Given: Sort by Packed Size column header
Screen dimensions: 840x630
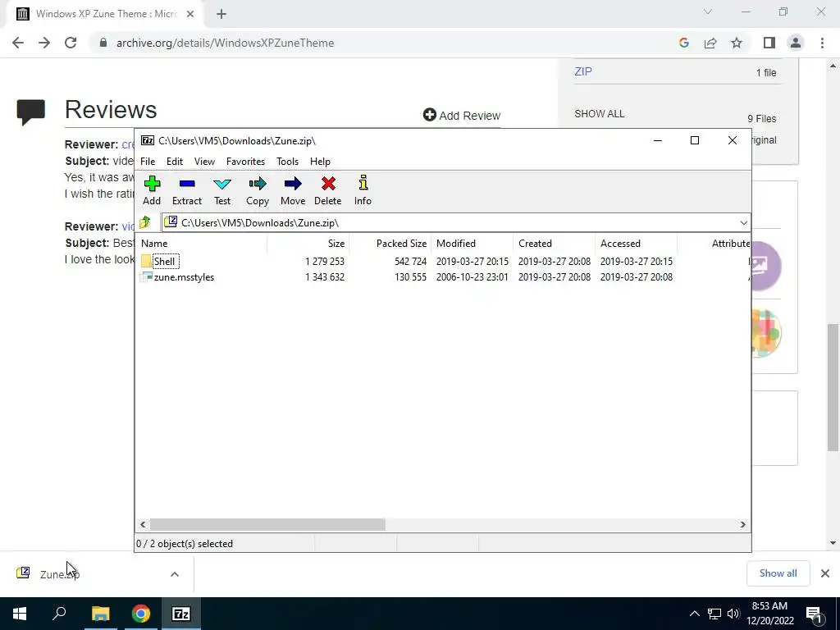Looking at the screenshot, I should 390,243.
